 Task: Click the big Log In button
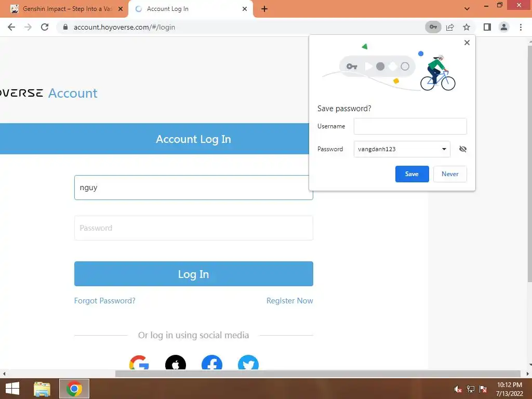point(193,274)
